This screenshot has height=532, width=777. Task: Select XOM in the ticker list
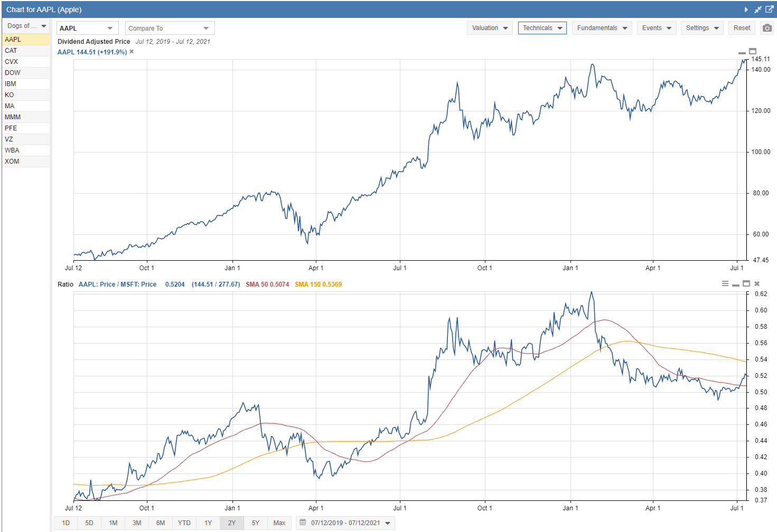pos(26,161)
